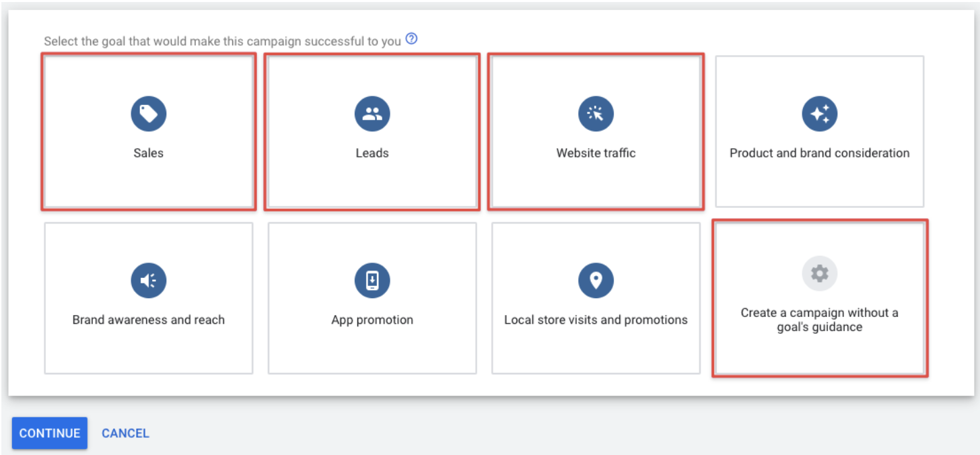Image resolution: width=980 pixels, height=455 pixels.
Task: Click the Brand awareness megaphone icon
Action: pos(149,281)
